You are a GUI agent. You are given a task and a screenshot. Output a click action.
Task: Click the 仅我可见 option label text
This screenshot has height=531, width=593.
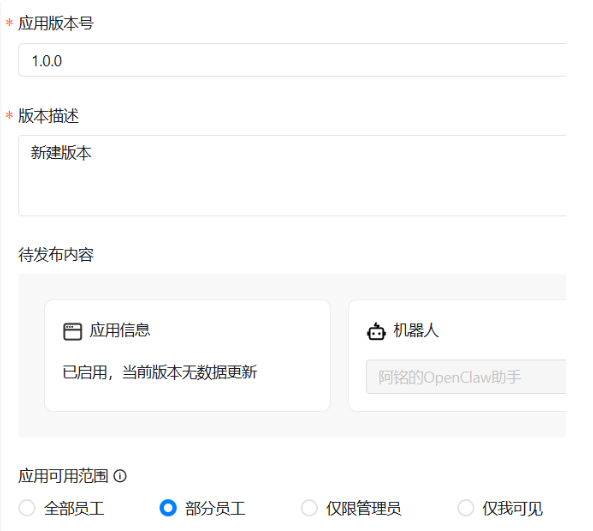tap(512, 508)
